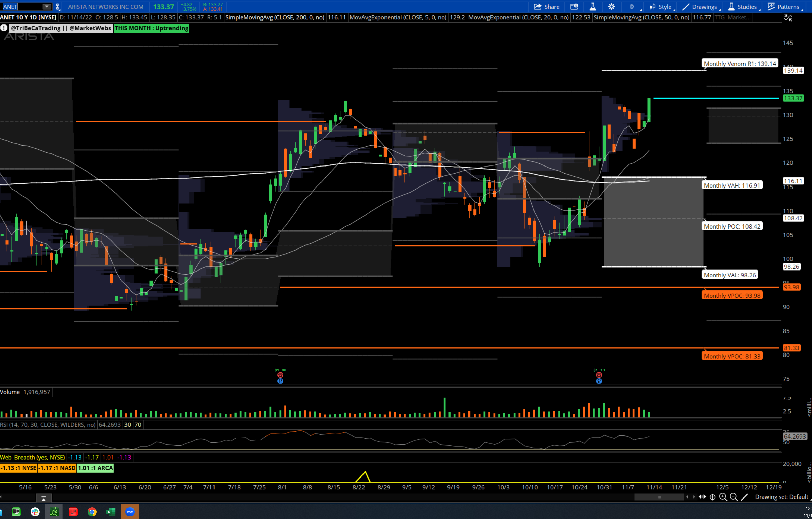Click the RSI 70 overbought value
Image resolution: width=812 pixels, height=519 pixels.
click(x=138, y=425)
